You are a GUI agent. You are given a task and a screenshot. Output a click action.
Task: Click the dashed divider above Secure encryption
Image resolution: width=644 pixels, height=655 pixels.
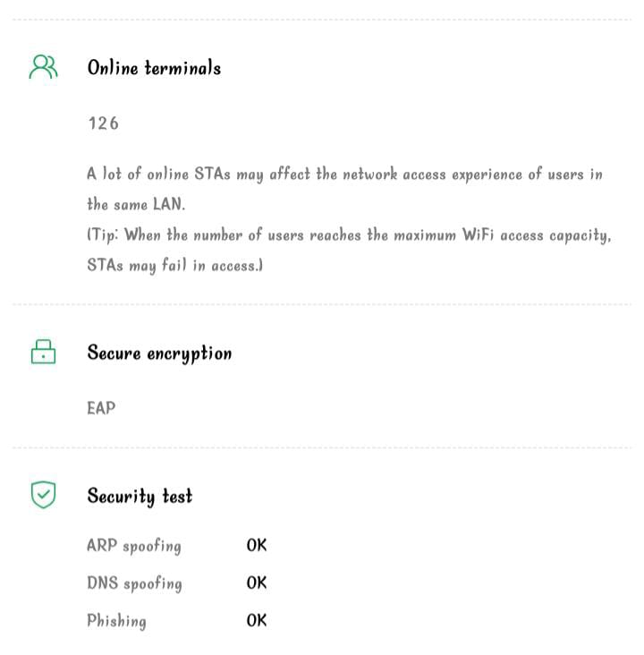tap(322, 304)
